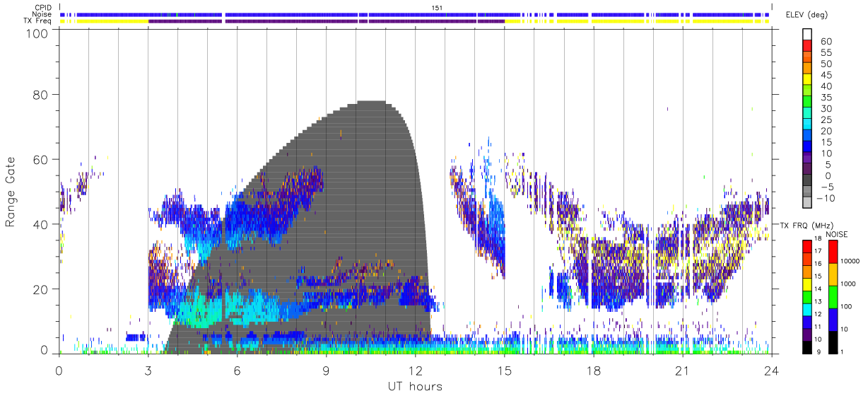Click the '9' tick on the UT hours axis
Screen dimensions: 868x401
[326, 371]
